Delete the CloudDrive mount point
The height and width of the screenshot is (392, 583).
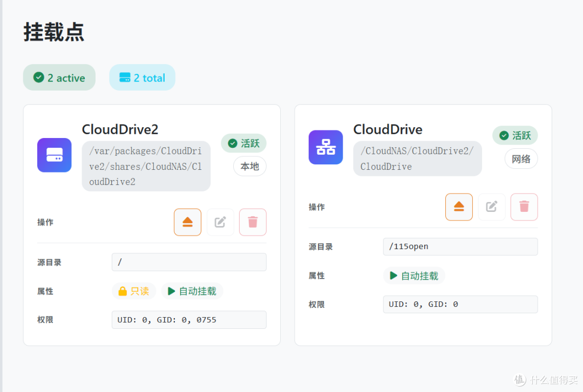tap(524, 207)
